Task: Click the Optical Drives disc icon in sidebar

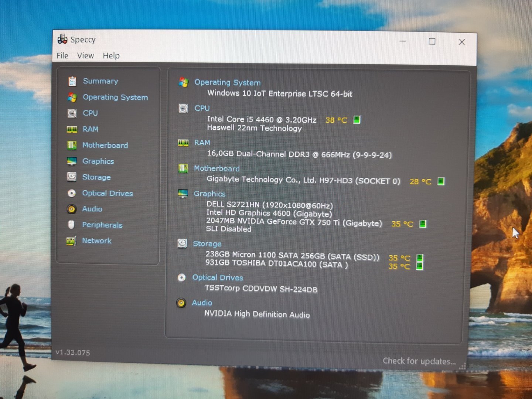Action: [72, 193]
